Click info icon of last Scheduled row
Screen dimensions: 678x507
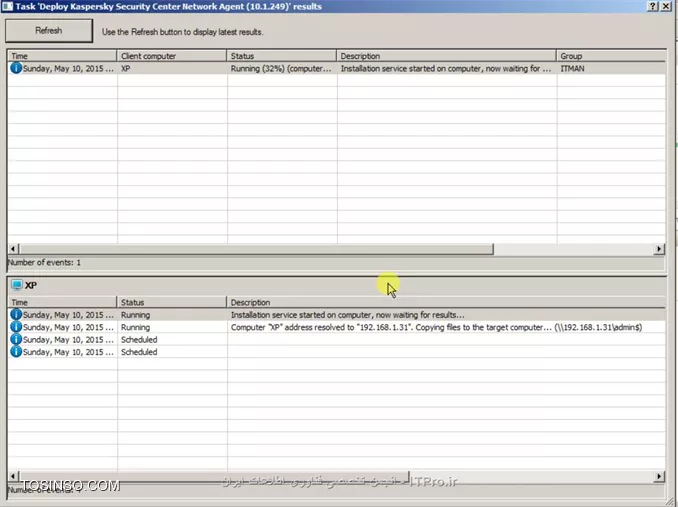[16, 352]
